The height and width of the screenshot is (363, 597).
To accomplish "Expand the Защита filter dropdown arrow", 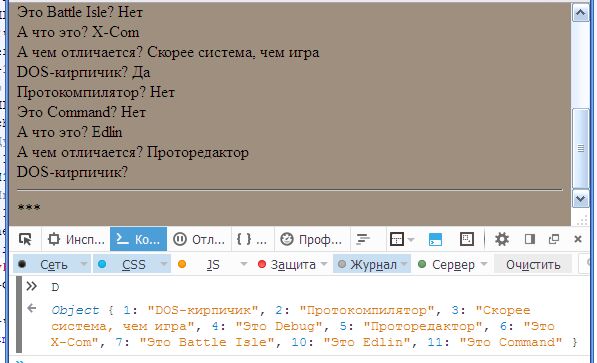I will click(x=324, y=264).
